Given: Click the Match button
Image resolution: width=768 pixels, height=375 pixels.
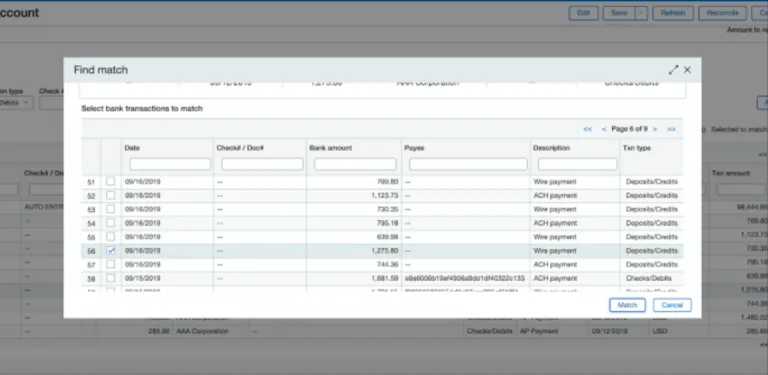Looking at the screenshot, I should coord(627,305).
